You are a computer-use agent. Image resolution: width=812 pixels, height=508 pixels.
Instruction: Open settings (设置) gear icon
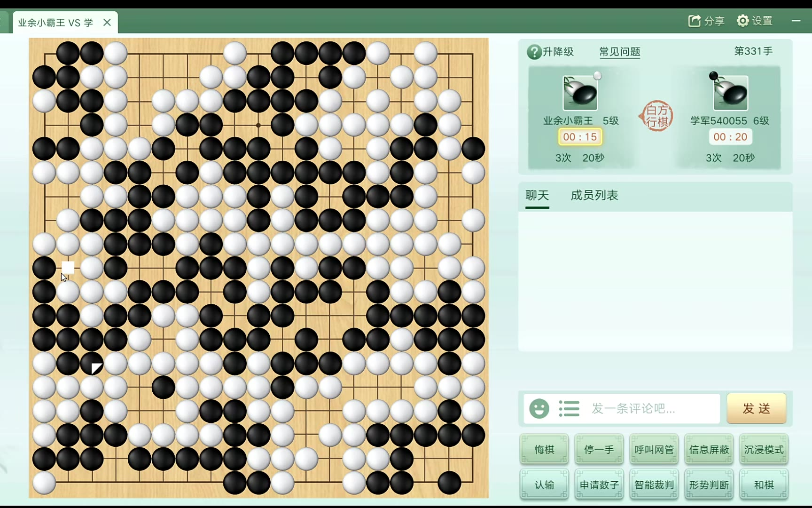(742, 21)
